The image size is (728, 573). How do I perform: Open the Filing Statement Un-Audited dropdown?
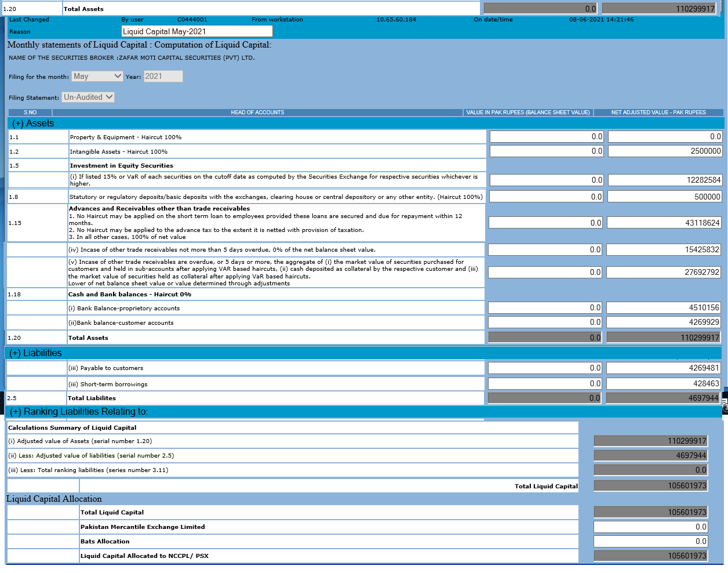pos(88,97)
